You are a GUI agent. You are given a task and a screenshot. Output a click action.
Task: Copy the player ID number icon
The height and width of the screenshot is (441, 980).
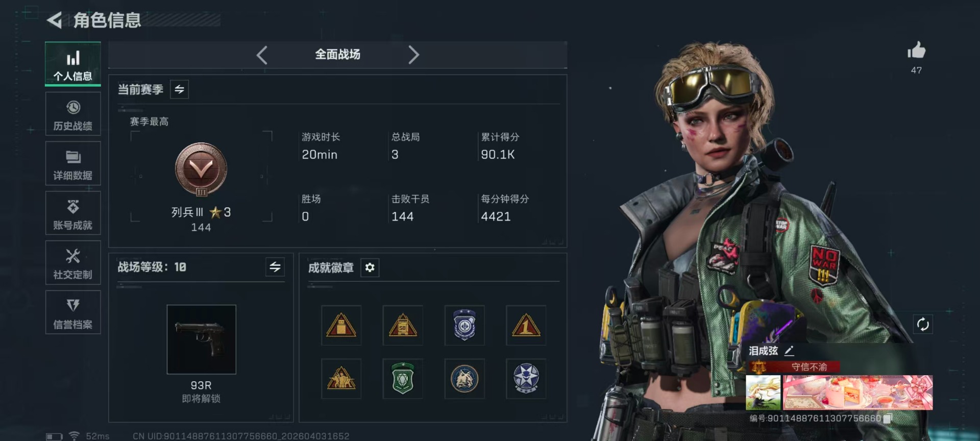[x=888, y=418]
